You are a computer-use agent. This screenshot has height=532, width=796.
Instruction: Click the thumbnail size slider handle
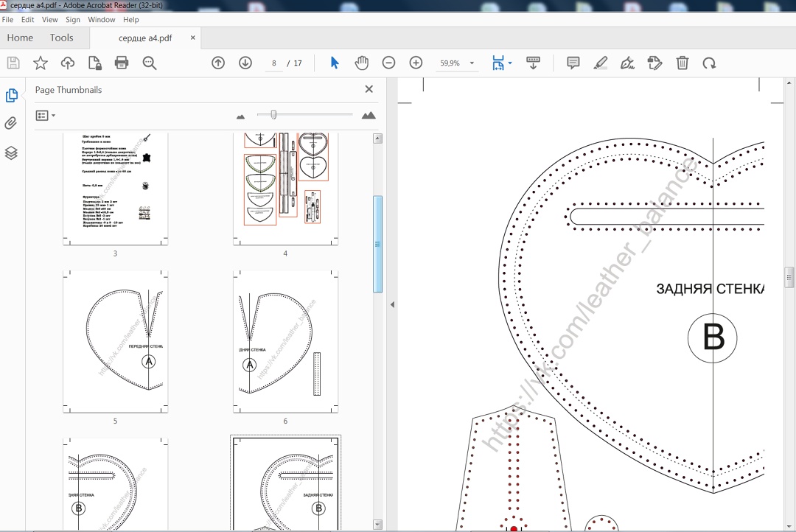[x=273, y=114]
